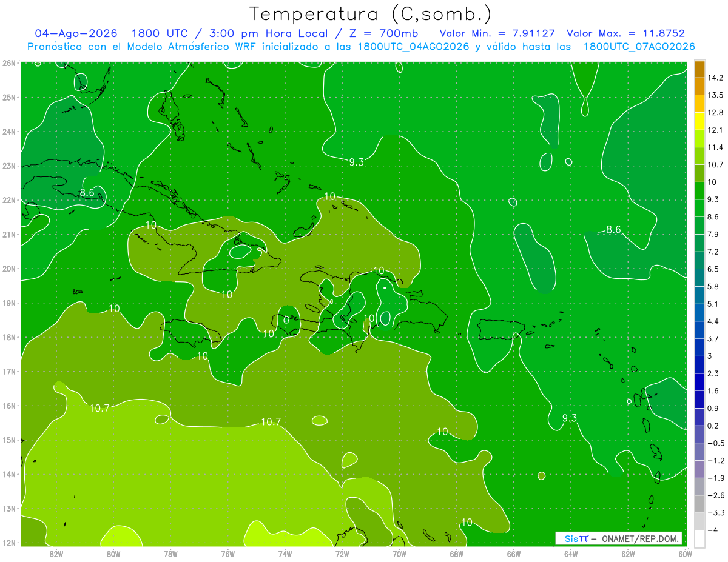Click the 'ONAMET/REP.DOM.' credit label
The width and height of the screenshot is (728, 562).
(639, 538)
